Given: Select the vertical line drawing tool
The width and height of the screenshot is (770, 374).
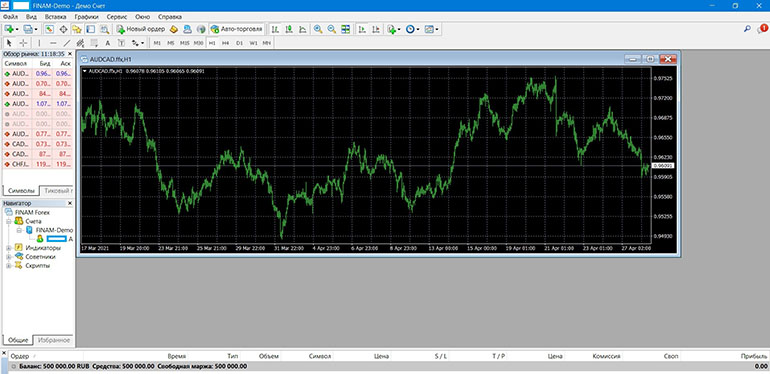Looking at the screenshot, I should coord(39,43).
